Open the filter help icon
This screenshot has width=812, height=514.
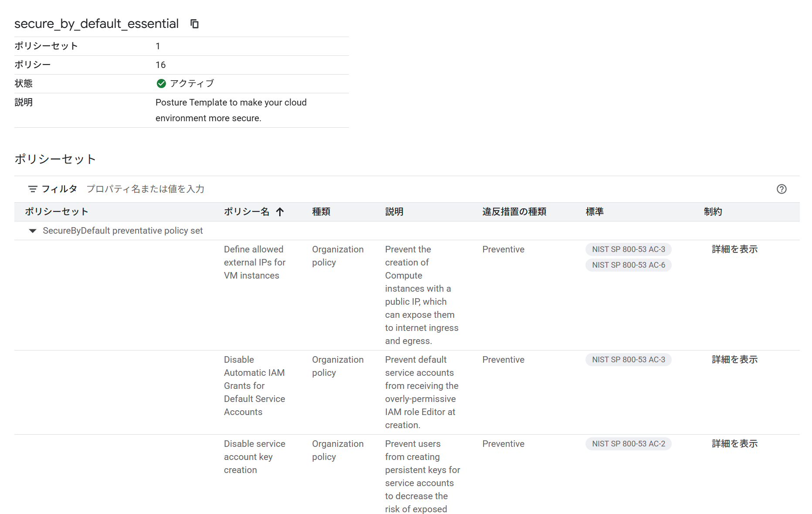(782, 189)
